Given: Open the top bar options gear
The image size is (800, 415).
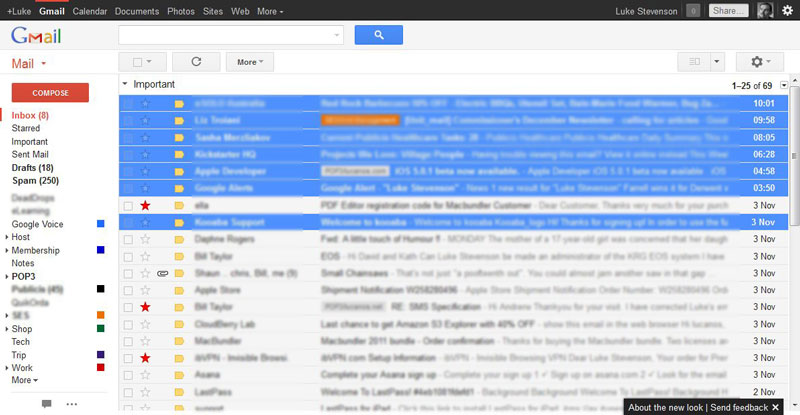Looking at the screenshot, I should point(788,11).
